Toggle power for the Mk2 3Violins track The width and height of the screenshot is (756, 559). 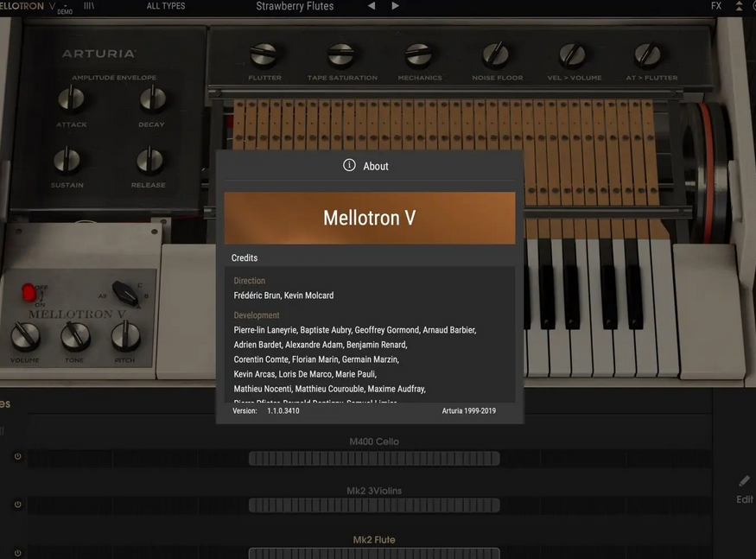18,505
